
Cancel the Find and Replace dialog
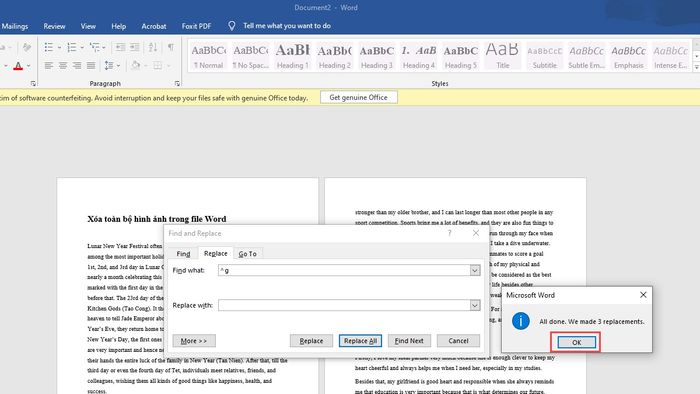pos(458,340)
